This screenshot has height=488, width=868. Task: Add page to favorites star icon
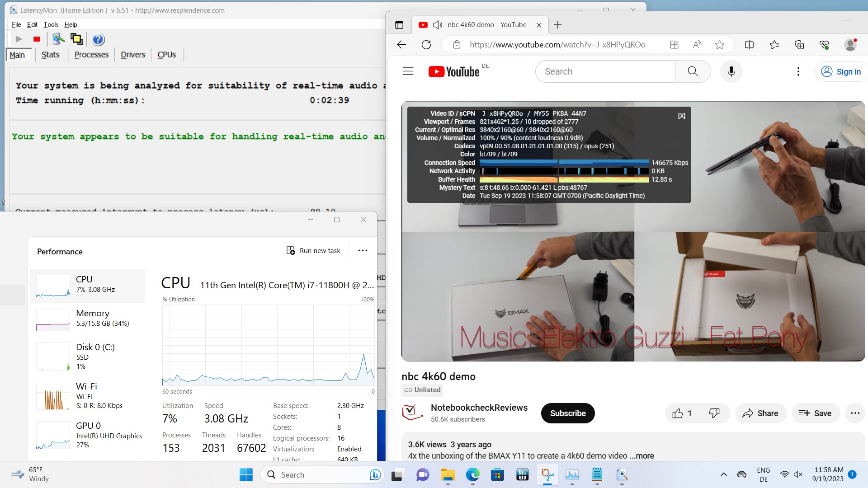click(x=720, y=45)
